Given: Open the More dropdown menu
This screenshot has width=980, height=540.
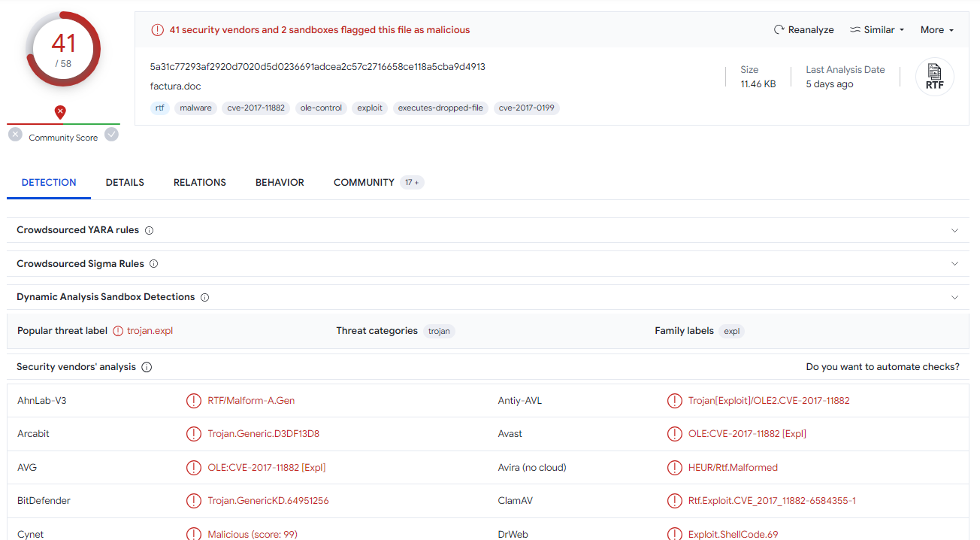Looking at the screenshot, I should (x=937, y=30).
